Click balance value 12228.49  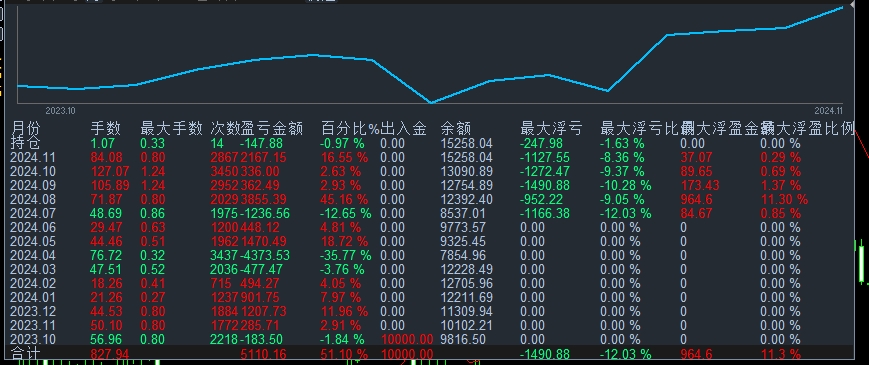click(467, 270)
